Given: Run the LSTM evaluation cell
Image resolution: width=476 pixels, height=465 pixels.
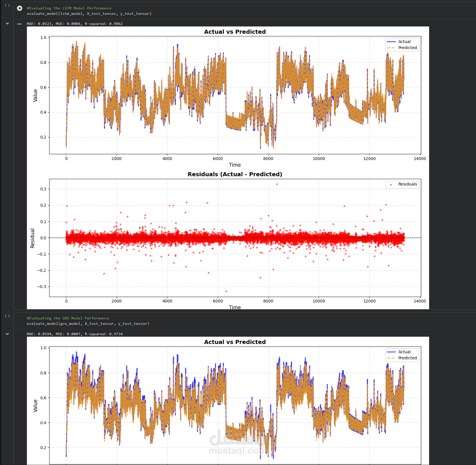Looking at the screenshot, I should coord(19,8).
